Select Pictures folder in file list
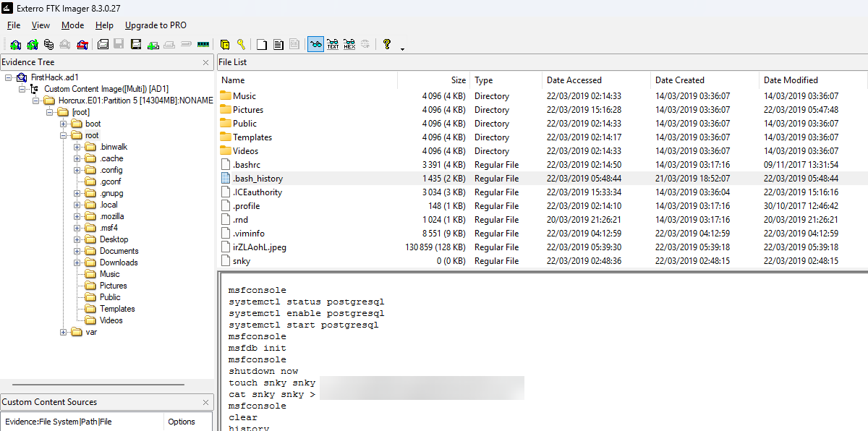The image size is (868, 431). pyautogui.click(x=248, y=110)
